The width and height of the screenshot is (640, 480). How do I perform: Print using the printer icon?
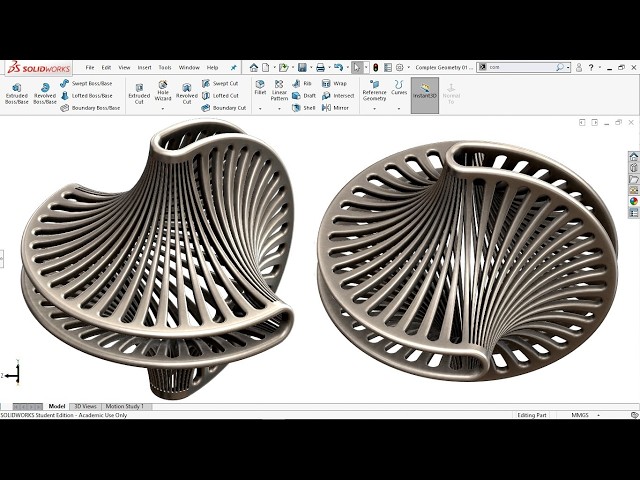320,67
